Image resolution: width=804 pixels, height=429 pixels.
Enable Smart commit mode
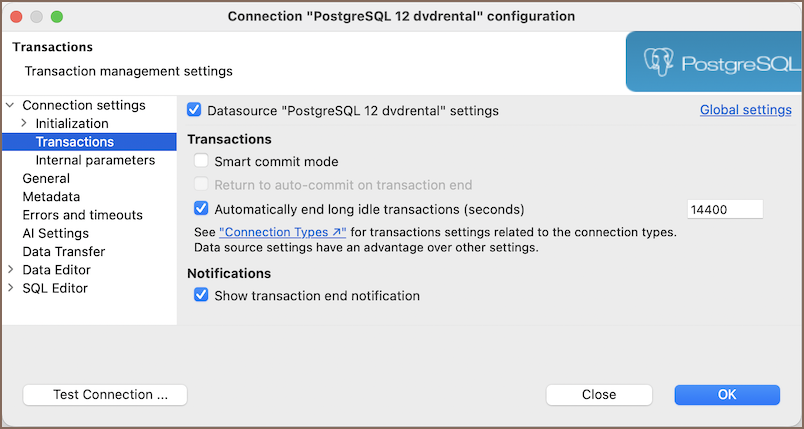(x=202, y=161)
